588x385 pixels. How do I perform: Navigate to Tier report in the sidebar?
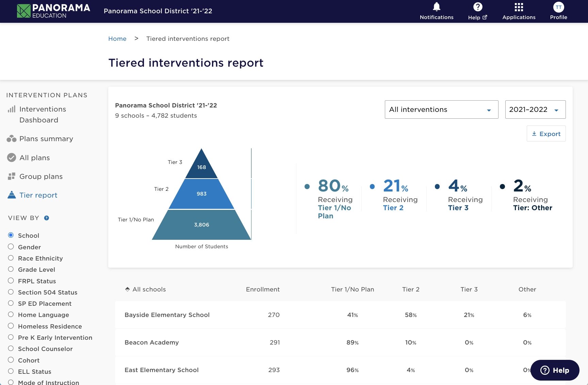pyautogui.click(x=38, y=195)
